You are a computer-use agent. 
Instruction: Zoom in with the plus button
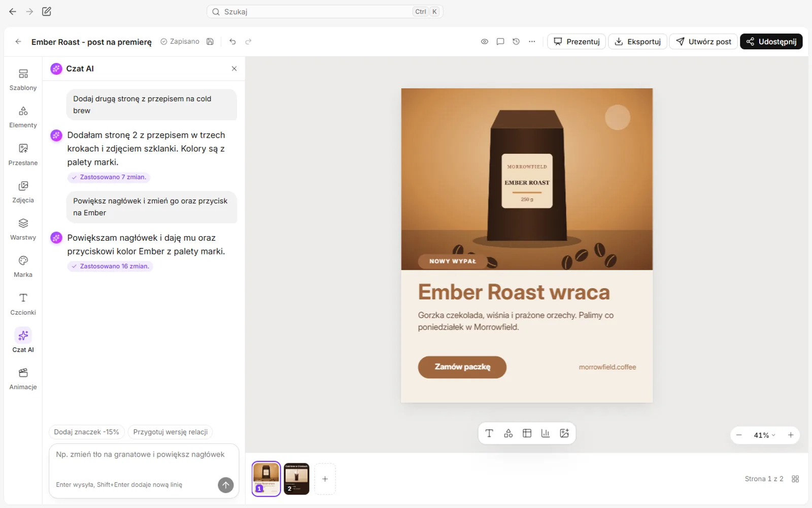coord(791,435)
